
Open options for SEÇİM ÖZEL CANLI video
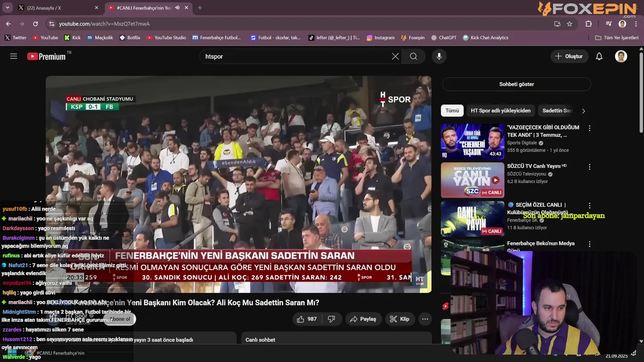[590, 206]
